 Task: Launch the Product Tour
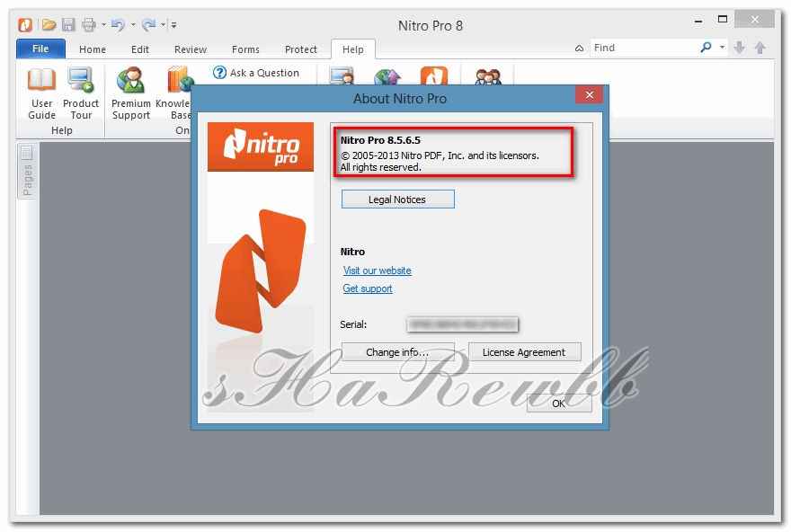[x=81, y=93]
